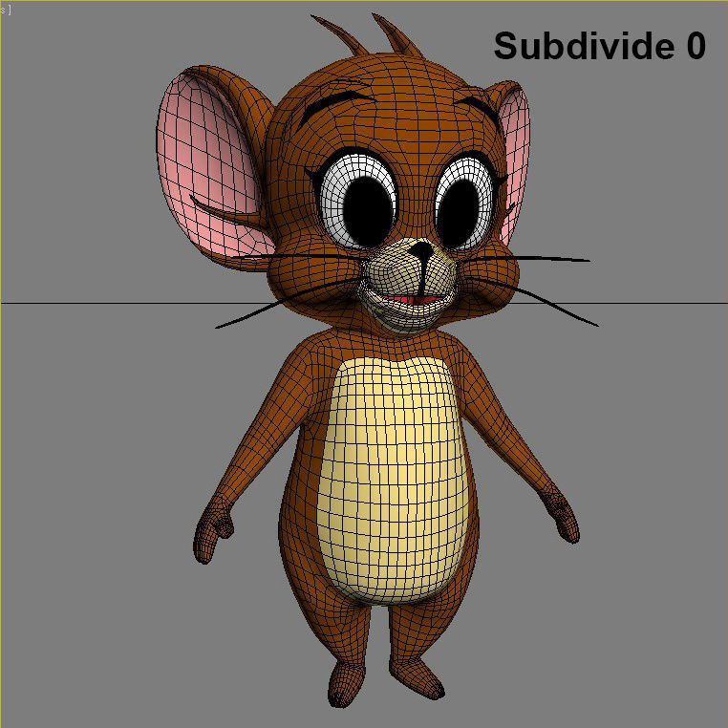This screenshot has height=728, width=728.
Task: Click the "Subdivide 0" label text
Action: pos(599,46)
